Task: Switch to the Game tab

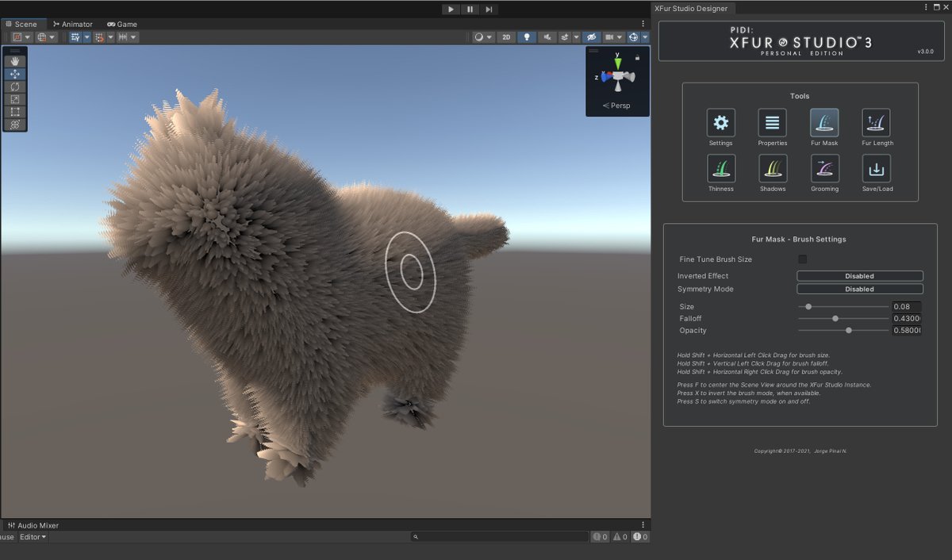Action: (x=122, y=24)
